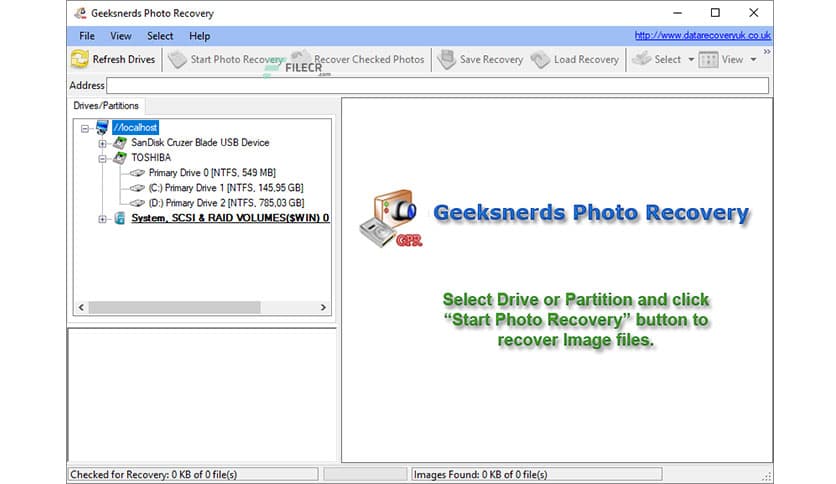Select the //localhost tree item
This screenshot has width=836, height=484.
[x=135, y=127]
